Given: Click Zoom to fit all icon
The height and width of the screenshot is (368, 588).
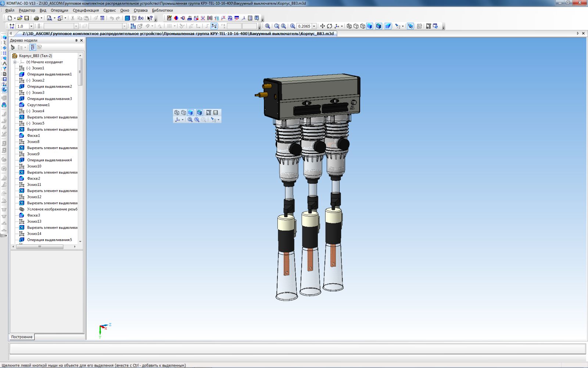Looking at the screenshot, I should coord(268,26).
